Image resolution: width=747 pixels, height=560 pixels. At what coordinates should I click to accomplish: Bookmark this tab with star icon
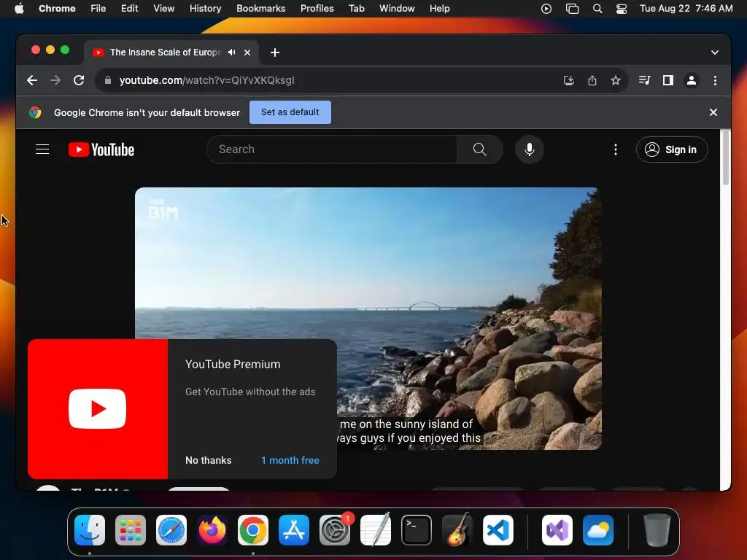[x=616, y=80]
